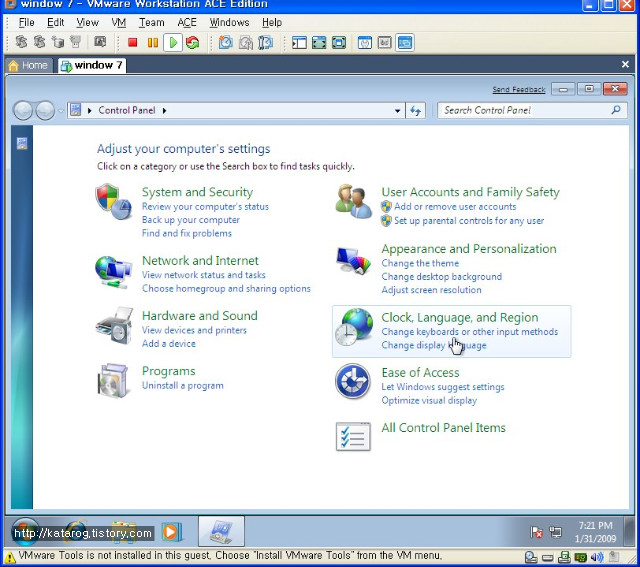Image resolution: width=640 pixels, height=567 pixels.
Task: Switch to the Home tab
Action: (29, 65)
